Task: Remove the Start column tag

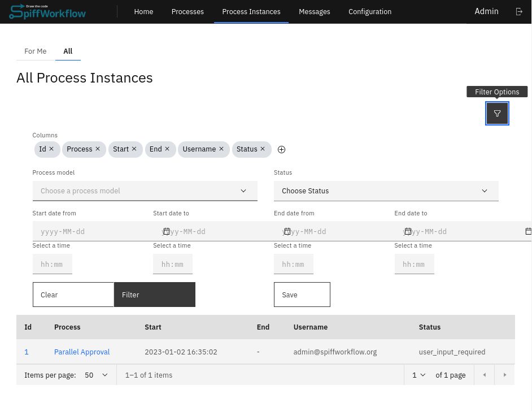Action: coord(134,149)
